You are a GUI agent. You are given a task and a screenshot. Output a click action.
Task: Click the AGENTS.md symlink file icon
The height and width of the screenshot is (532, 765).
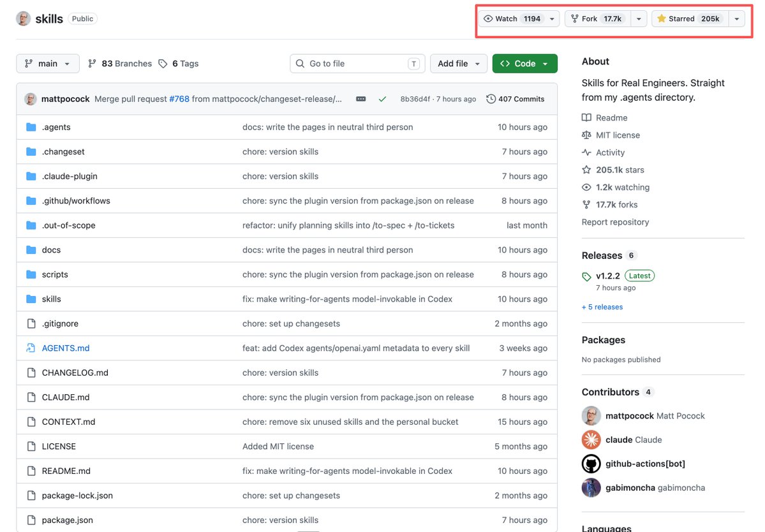tap(31, 348)
